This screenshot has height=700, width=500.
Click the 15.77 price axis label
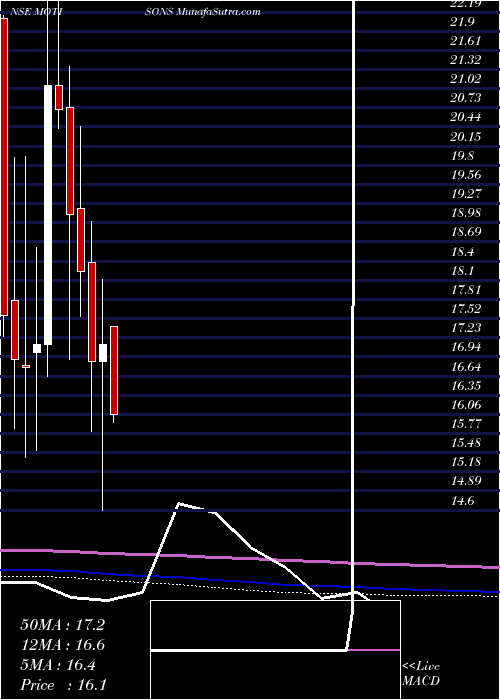point(466,424)
